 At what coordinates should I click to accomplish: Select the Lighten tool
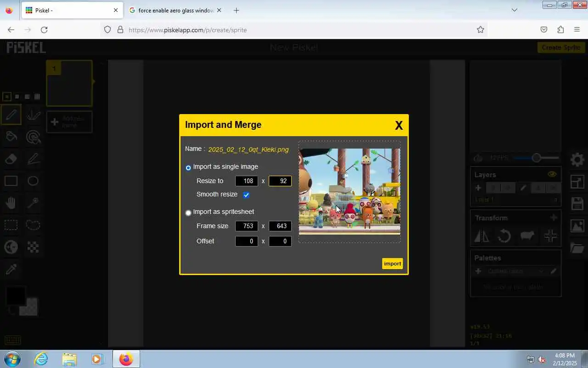click(x=11, y=247)
